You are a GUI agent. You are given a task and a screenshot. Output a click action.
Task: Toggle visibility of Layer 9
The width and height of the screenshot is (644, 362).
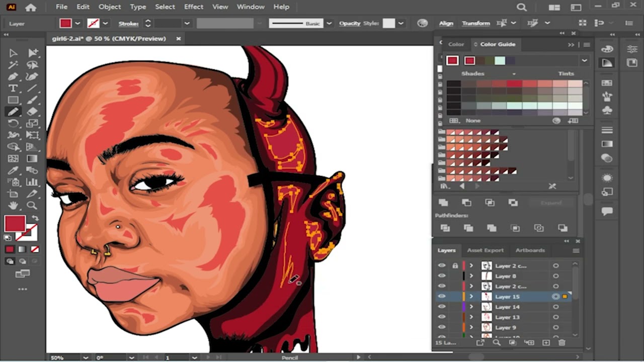(x=442, y=327)
